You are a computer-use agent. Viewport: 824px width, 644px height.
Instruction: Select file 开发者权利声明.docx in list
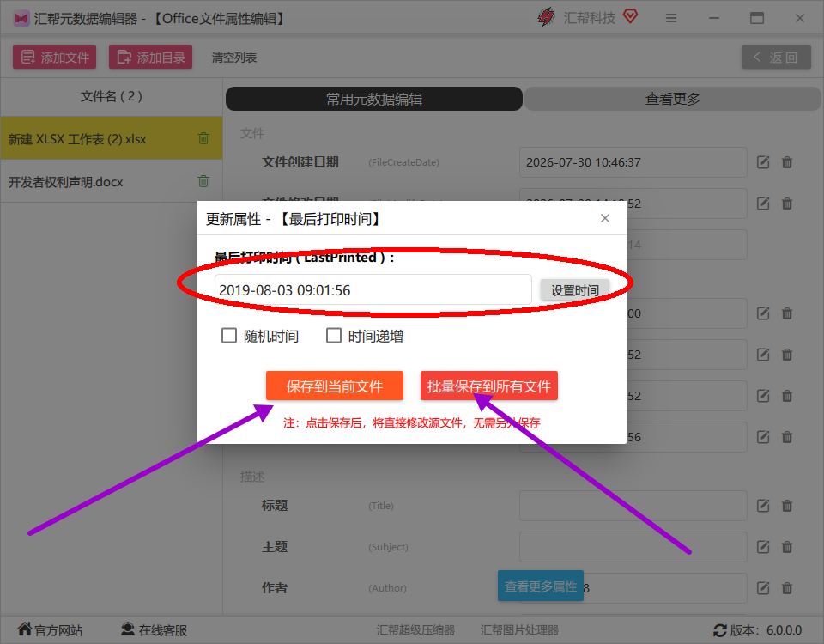pyautogui.click(x=112, y=181)
